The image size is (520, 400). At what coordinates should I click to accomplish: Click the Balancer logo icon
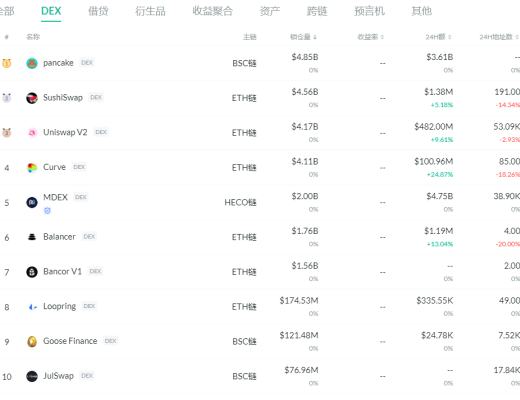(32, 237)
